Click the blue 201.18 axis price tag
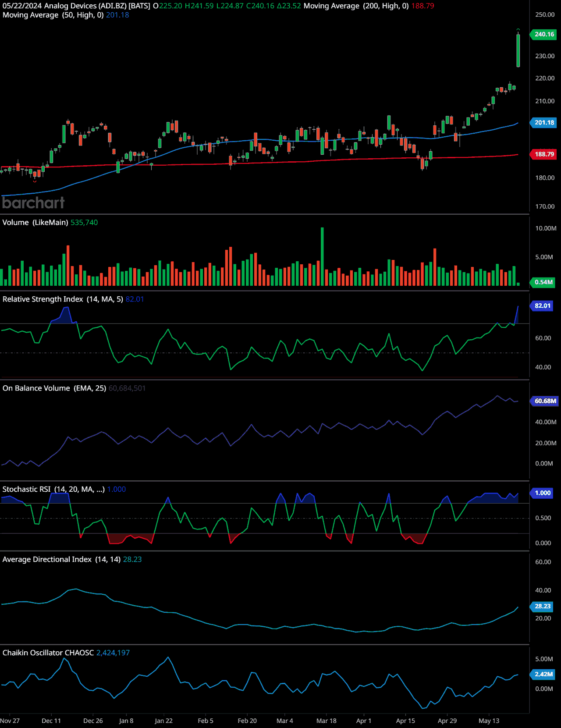 [544, 123]
